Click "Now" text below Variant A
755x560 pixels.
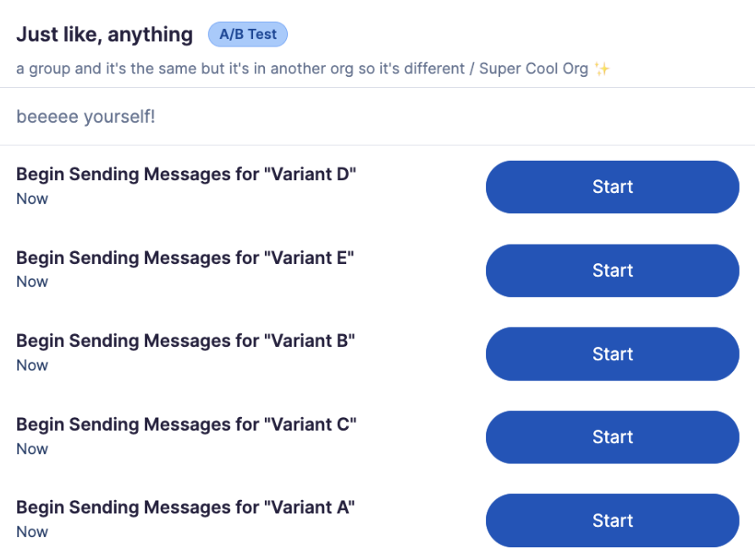[32, 532]
